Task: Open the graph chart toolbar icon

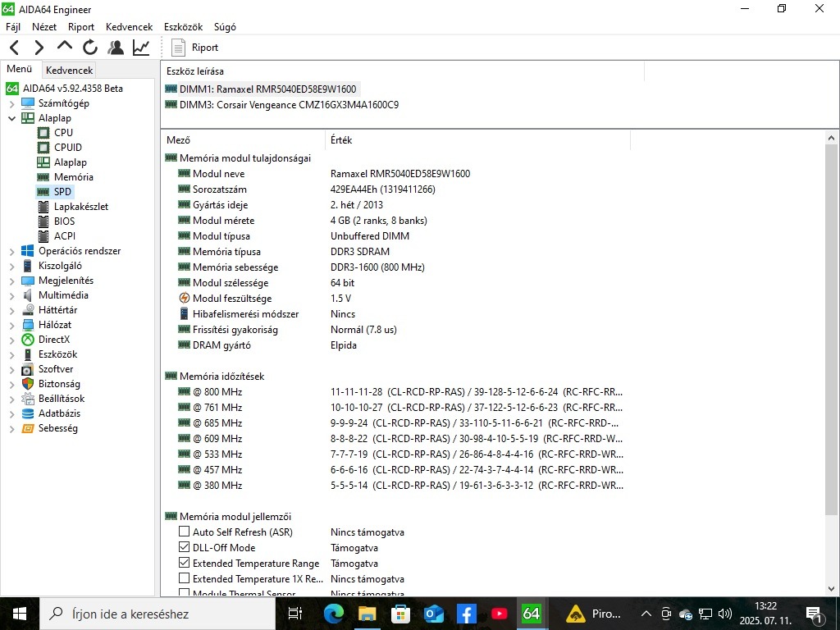Action: tap(141, 48)
